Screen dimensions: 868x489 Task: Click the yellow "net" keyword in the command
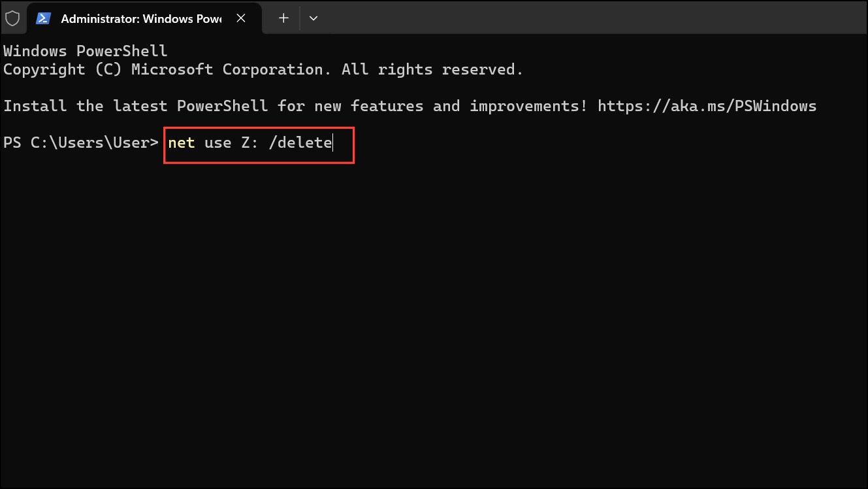(182, 143)
